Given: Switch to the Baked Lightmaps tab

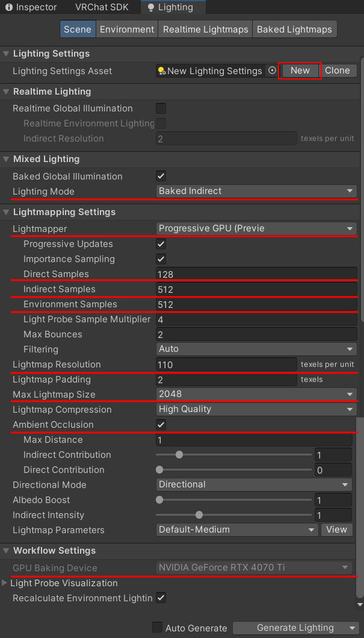Looking at the screenshot, I should coord(294,29).
